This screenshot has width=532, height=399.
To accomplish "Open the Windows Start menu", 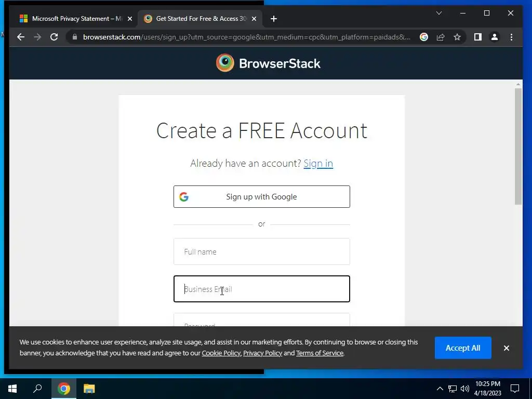I will 12,389.
